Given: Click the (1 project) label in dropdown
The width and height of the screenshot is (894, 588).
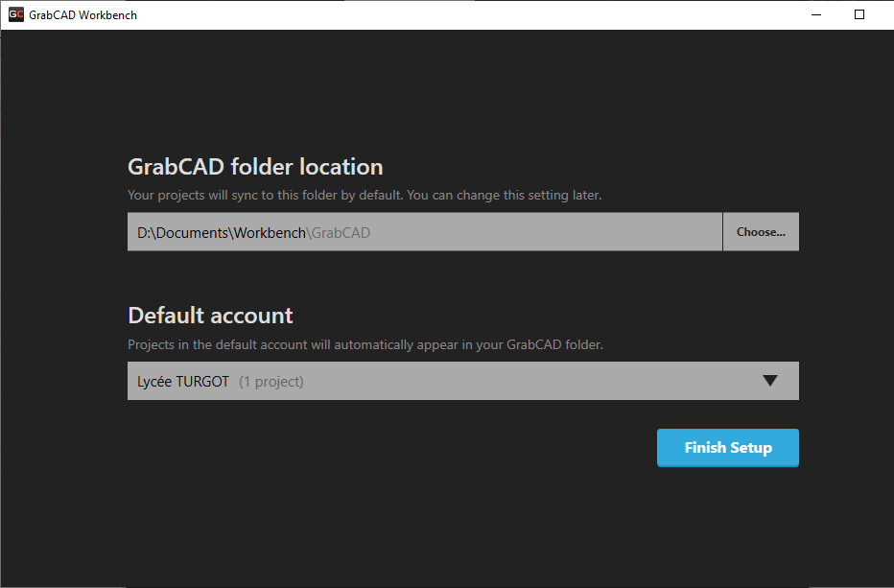Looking at the screenshot, I should pyautogui.click(x=271, y=382).
